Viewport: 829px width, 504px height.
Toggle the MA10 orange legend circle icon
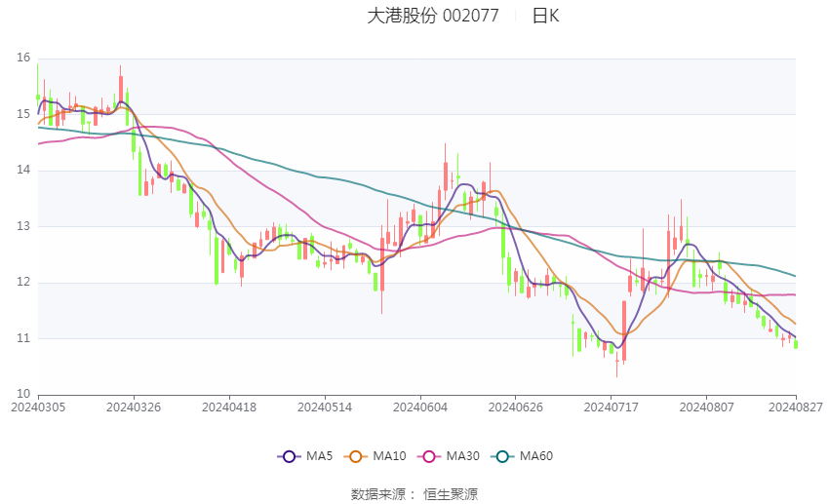(x=355, y=456)
